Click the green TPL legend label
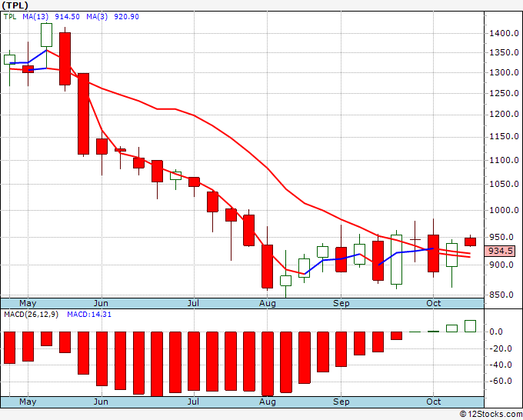523x420 pixels. (10, 17)
